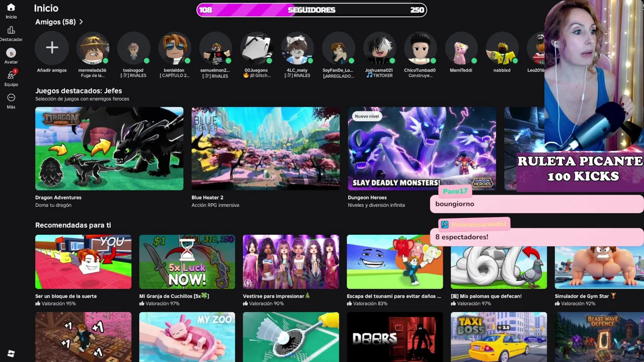Click the Roblox logo icon at sidebar bottom

coord(11,354)
